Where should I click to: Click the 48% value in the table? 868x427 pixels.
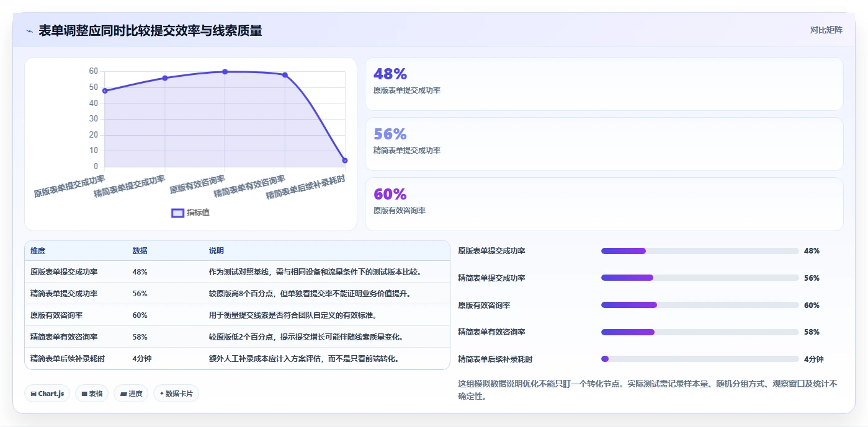click(x=140, y=272)
